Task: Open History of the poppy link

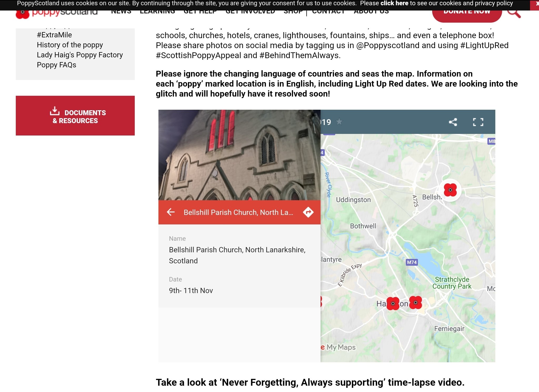Action: tap(70, 45)
